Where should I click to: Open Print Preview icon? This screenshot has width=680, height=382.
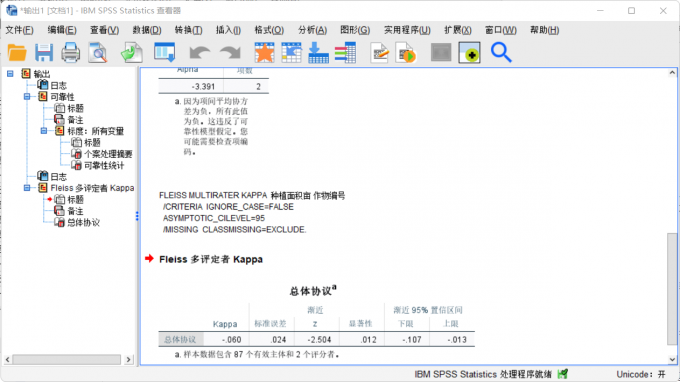pyautogui.click(x=98, y=52)
